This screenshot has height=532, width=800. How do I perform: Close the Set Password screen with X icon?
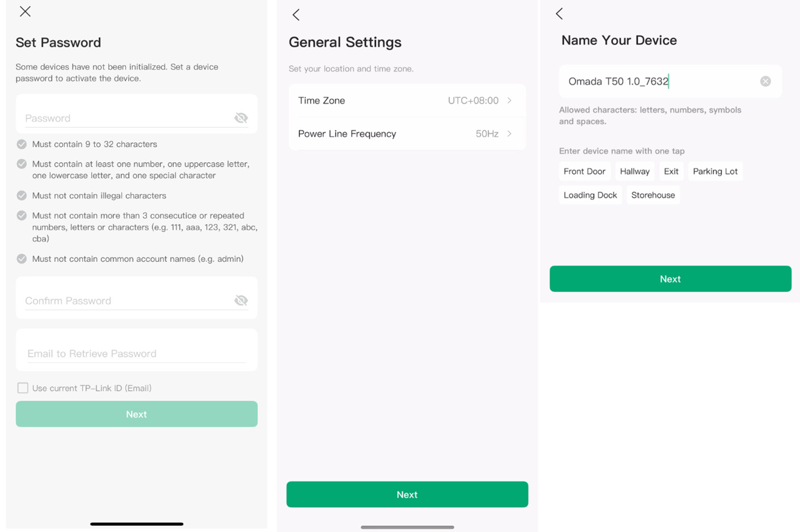pos(25,11)
